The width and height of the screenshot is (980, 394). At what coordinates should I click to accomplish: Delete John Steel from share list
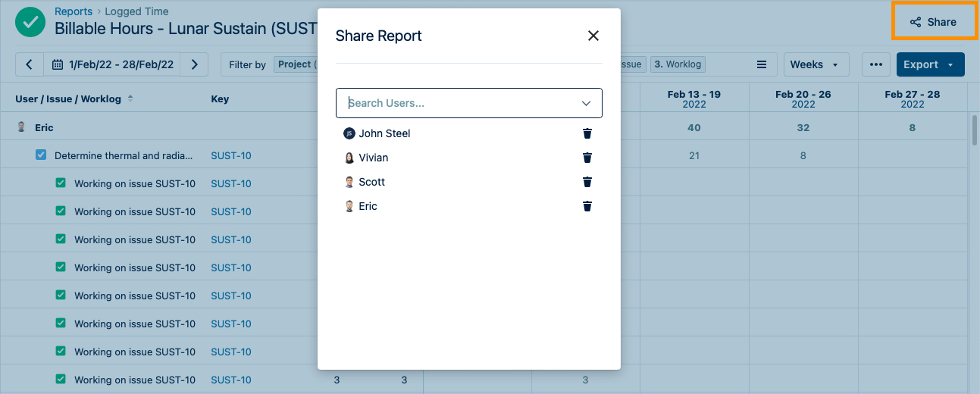tap(587, 133)
